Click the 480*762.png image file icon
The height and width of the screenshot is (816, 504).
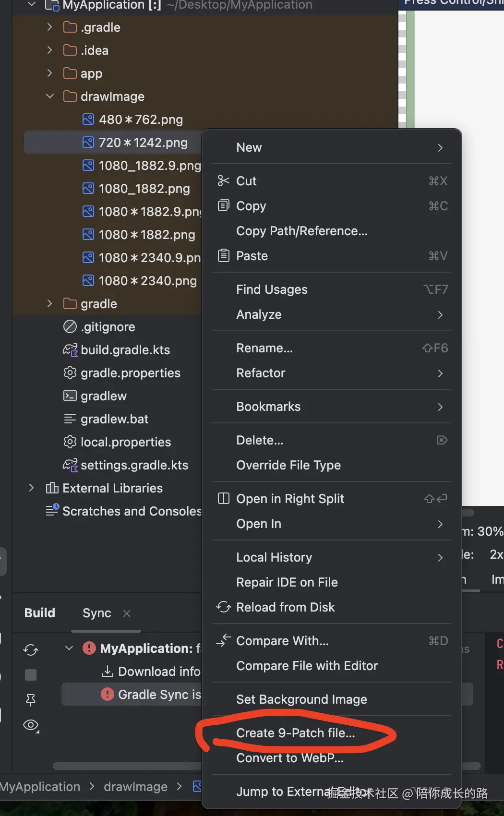click(x=88, y=120)
